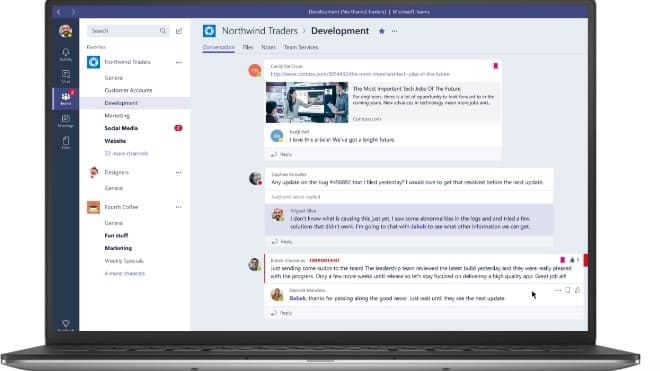
Task: Open Designers team ellipsis menu
Action: 179,172
